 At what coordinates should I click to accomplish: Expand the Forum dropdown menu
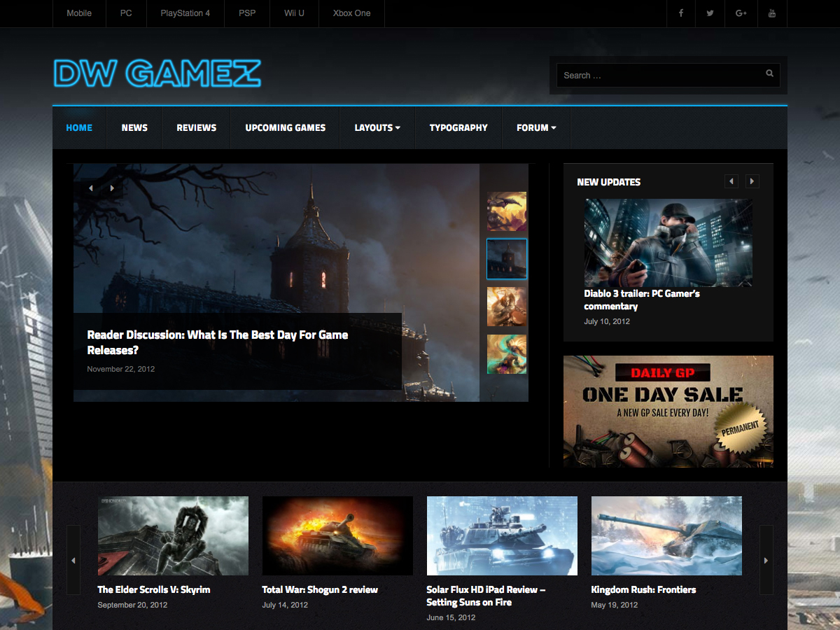[x=536, y=127]
